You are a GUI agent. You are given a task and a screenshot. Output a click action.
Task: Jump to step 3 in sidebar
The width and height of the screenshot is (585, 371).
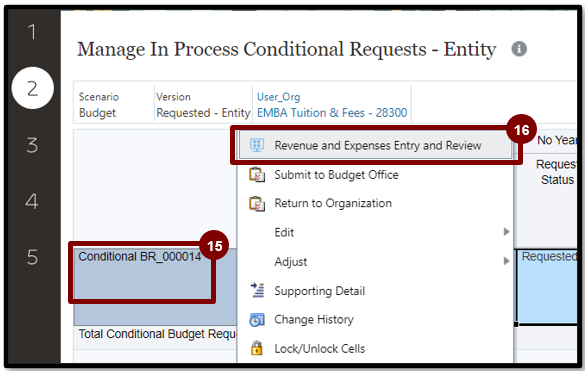pyautogui.click(x=32, y=145)
